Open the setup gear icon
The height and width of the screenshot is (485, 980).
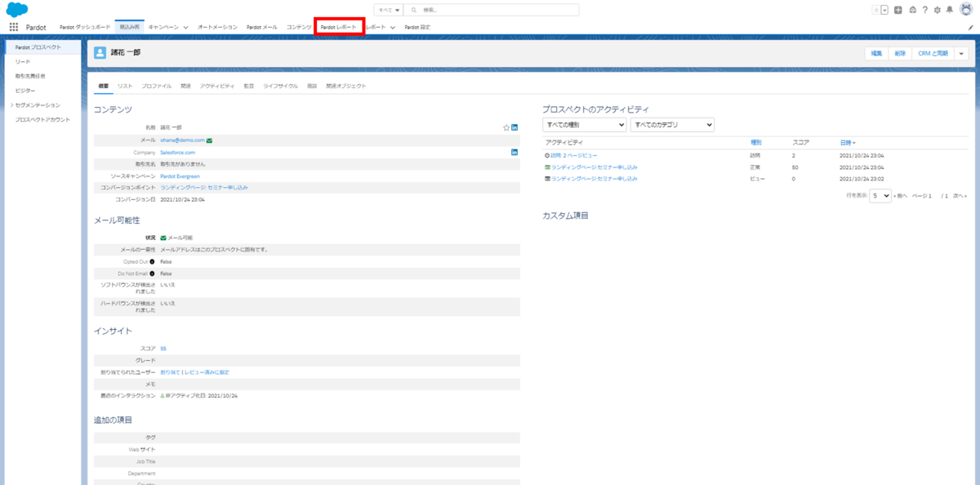[x=937, y=10]
